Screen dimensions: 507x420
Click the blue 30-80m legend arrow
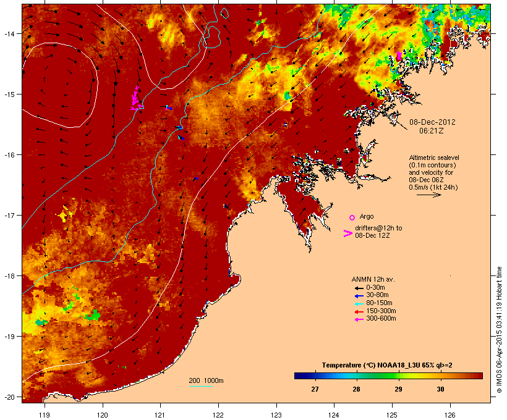click(359, 296)
